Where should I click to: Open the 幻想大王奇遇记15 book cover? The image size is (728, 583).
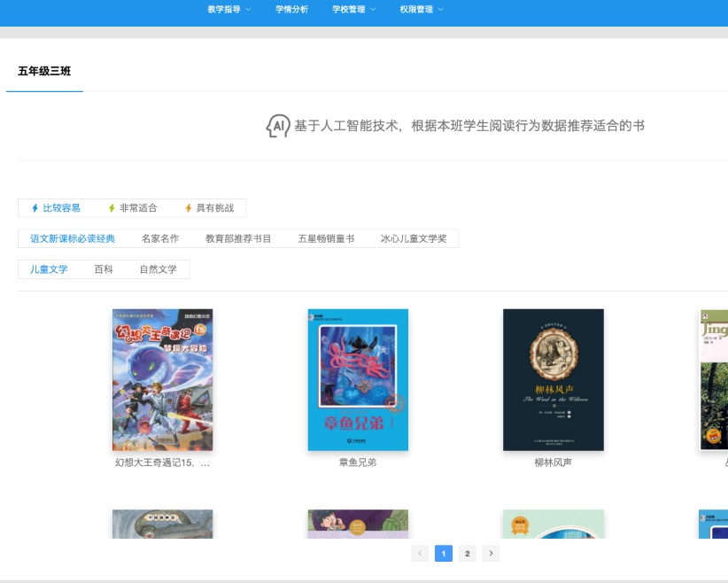point(162,380)
